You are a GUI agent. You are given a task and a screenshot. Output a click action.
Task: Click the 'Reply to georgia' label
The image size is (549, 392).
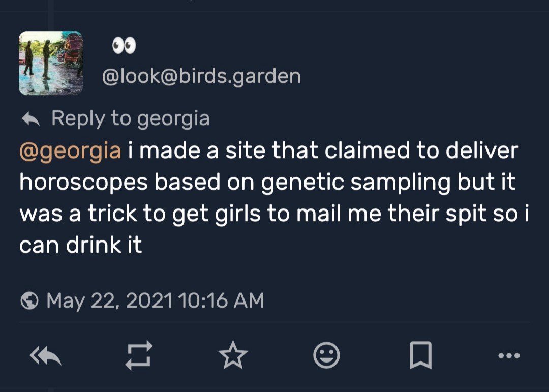click(x=130, y=118)
